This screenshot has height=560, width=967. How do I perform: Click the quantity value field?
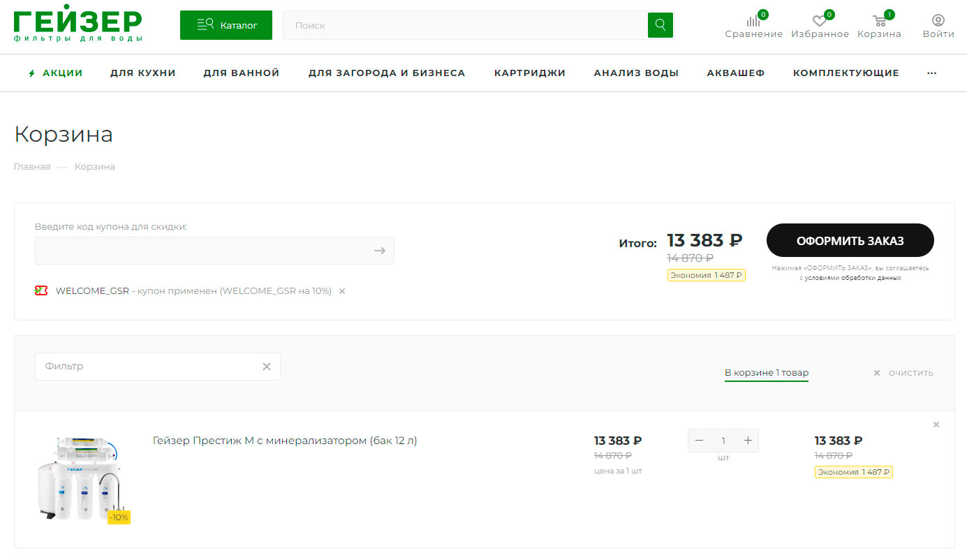pos(723,441)
